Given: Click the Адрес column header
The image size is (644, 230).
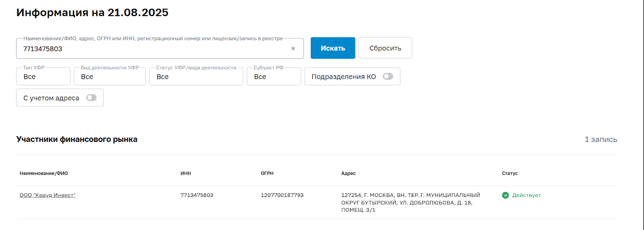Looking at the screenshot, I should pyautogui.click(x=348, y=173).
